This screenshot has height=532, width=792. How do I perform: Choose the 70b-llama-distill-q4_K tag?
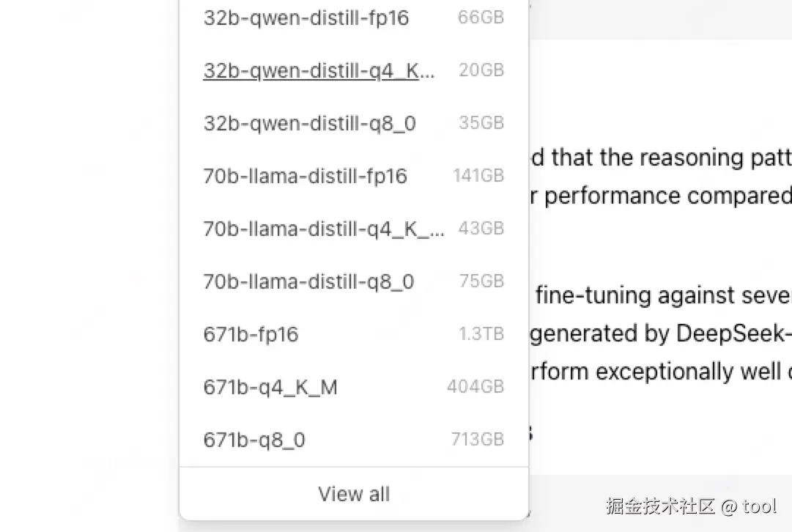pyautogui.click(x=323, y=229)
